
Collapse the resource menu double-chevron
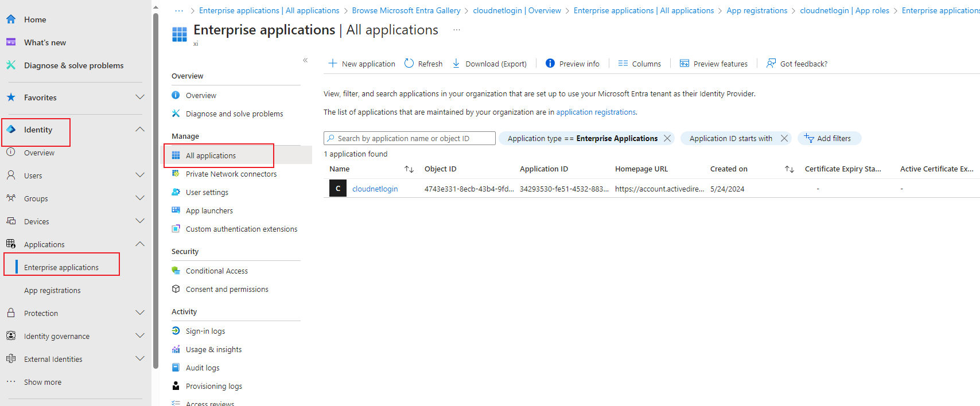point(305,60)
